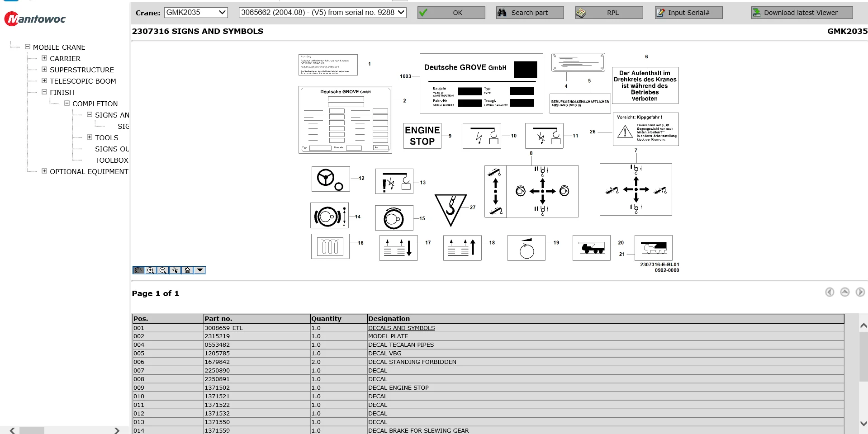868x434 pixels.
Task: Select MOBILE CRANE in tree
Action: 59,47
